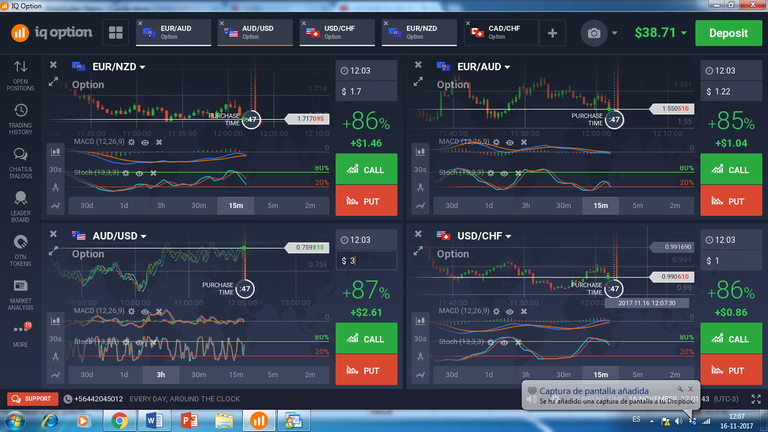The width and height of the screenshot is (768, 432).
Task: Click the EUR/NZD amount field $ 1.7
Action: 366,91
